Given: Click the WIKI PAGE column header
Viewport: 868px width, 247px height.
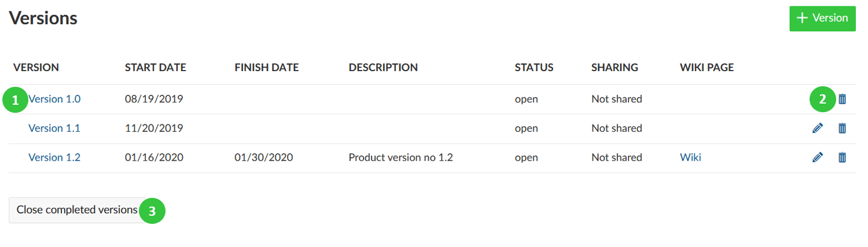Looking at the screenshot, I should click(x=707, y=68).
